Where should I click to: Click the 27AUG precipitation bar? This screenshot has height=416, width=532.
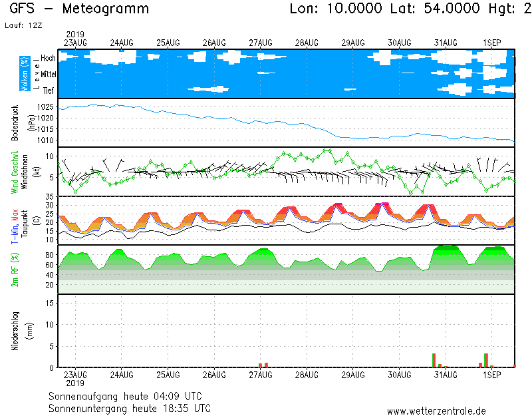[263, 365]
